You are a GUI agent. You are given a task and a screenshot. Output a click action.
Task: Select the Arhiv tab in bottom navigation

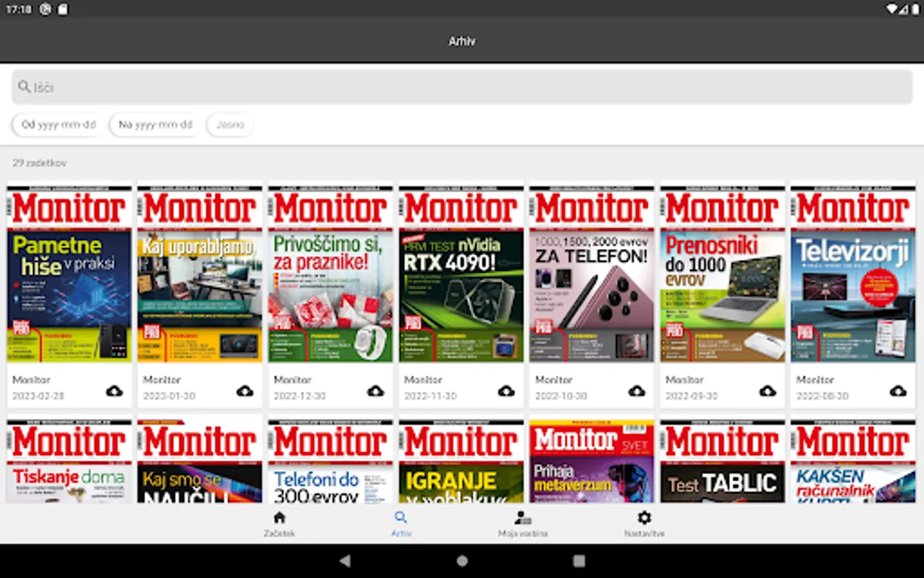[x=401, y=524]
